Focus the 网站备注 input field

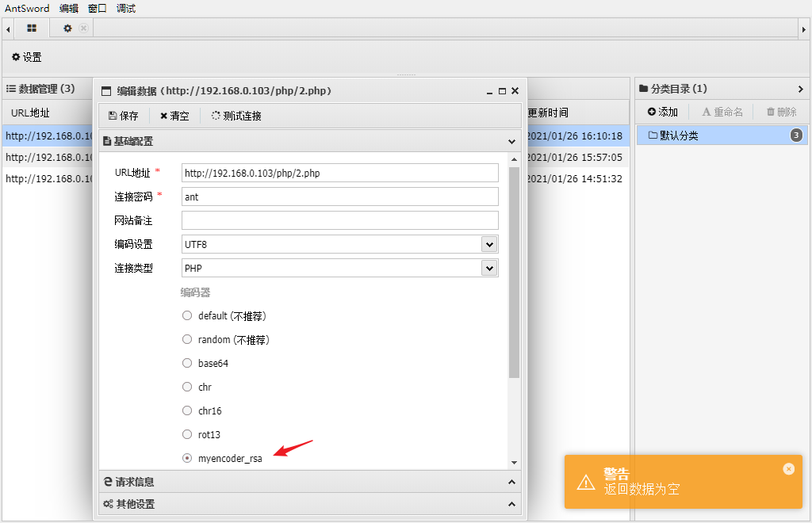point(339,220)
